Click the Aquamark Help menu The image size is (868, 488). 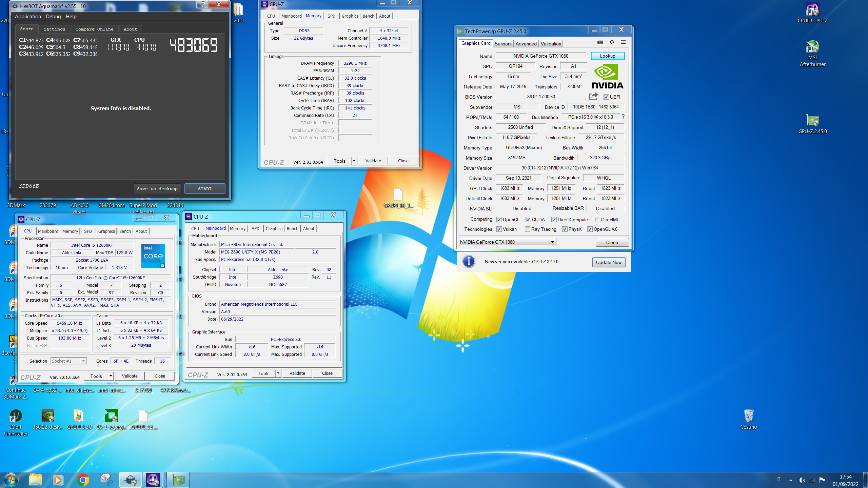(x=71, y=17)
